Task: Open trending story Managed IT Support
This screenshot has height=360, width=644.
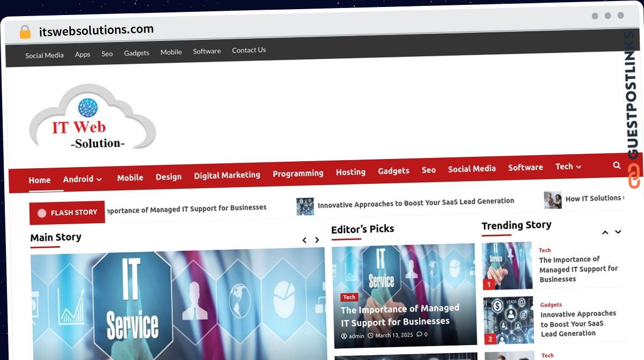Action: coord(579,269)
